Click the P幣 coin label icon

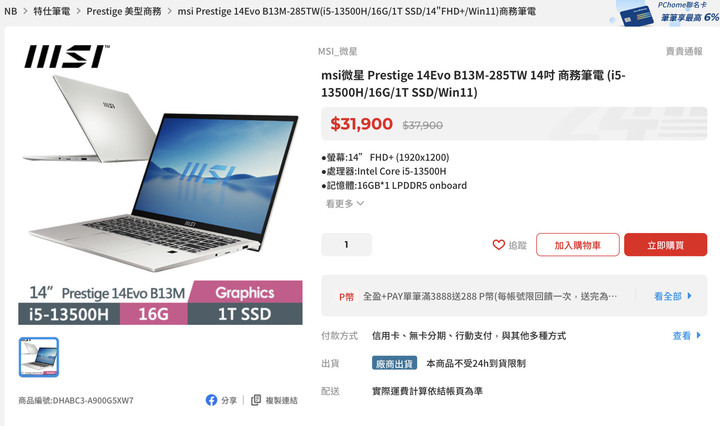[346, 297]
